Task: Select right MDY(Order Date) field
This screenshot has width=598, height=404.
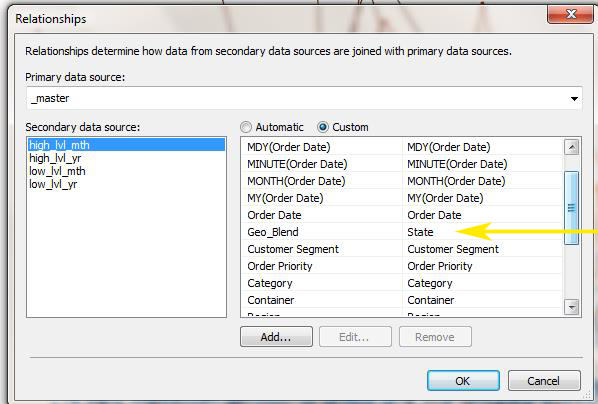Action: pos(449,147)
